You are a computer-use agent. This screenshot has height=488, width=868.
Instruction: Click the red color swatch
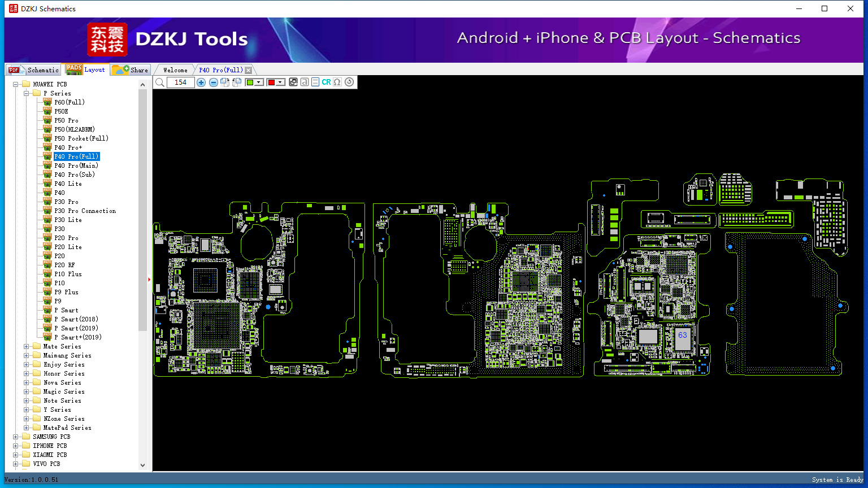pyautogui.click(x=271, y=82)
